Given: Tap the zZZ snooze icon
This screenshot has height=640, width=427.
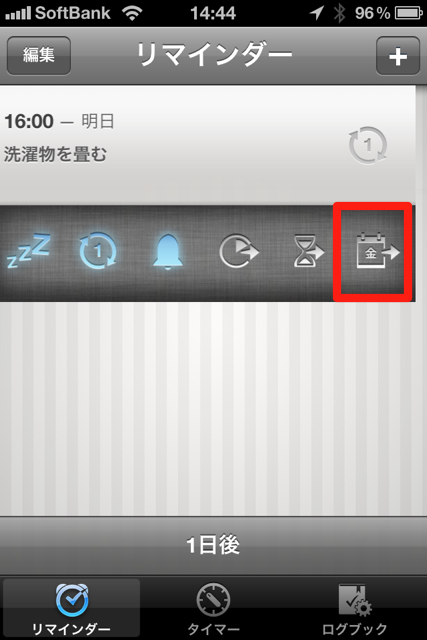Looking at the screenshot, I should [x=29, y=250].
